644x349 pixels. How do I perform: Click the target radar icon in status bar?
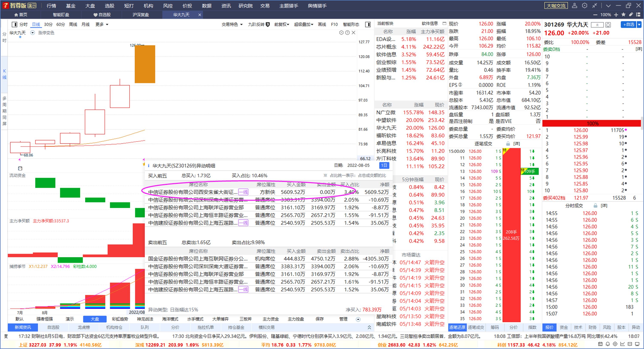615,344
